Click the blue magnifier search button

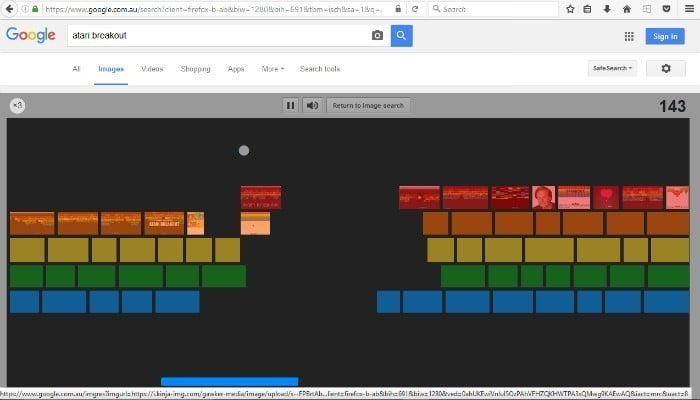point(402,35)
